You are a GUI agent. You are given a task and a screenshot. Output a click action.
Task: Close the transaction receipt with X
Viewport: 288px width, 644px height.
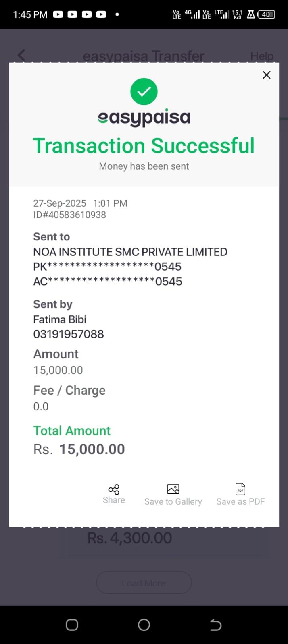pyautogui.click(x=266, y=75)
